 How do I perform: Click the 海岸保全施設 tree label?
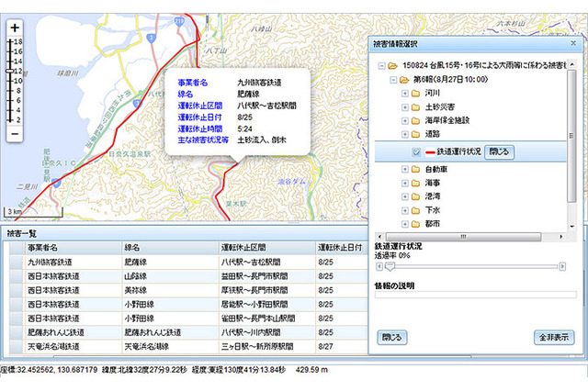[x=447, y=120]
